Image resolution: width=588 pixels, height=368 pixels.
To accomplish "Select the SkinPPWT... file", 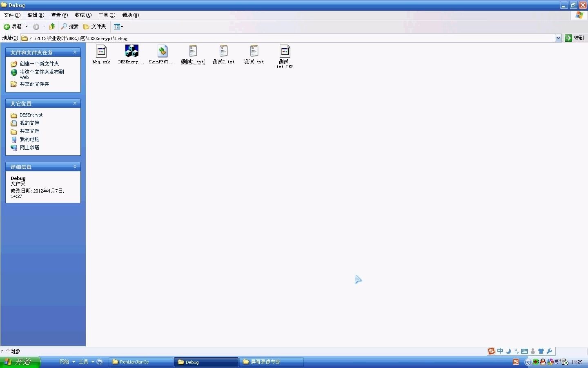I will pyautogui.click(x=162, y=55).
